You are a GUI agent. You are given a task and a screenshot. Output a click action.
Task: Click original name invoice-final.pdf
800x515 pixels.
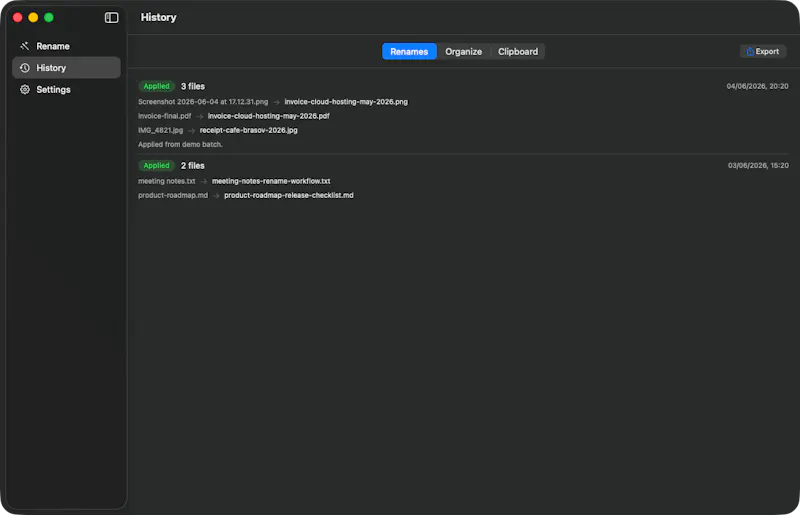(164, 116)
